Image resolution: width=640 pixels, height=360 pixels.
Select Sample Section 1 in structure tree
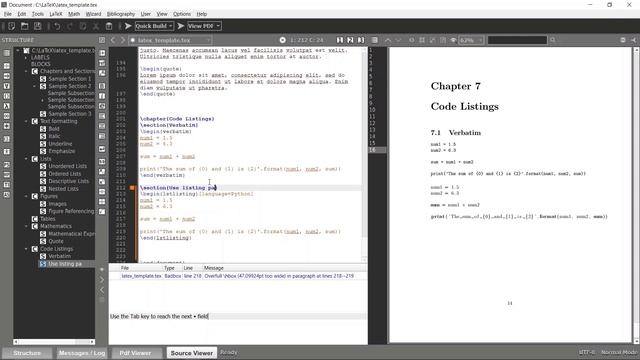tap(69, 79)
